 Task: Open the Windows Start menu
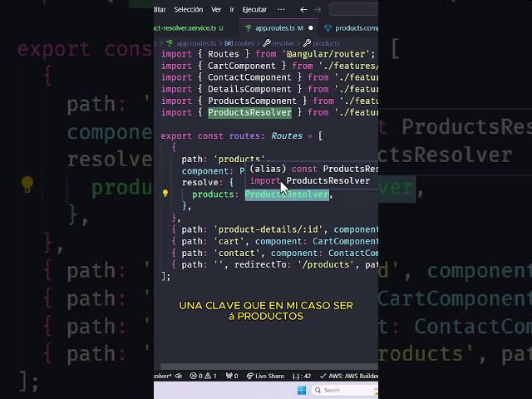[301, 390]
